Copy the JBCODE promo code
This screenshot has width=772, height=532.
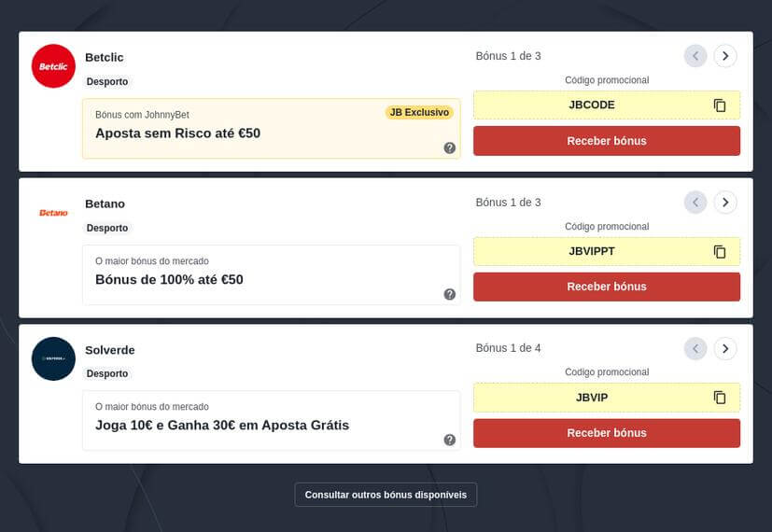point(720,105)
